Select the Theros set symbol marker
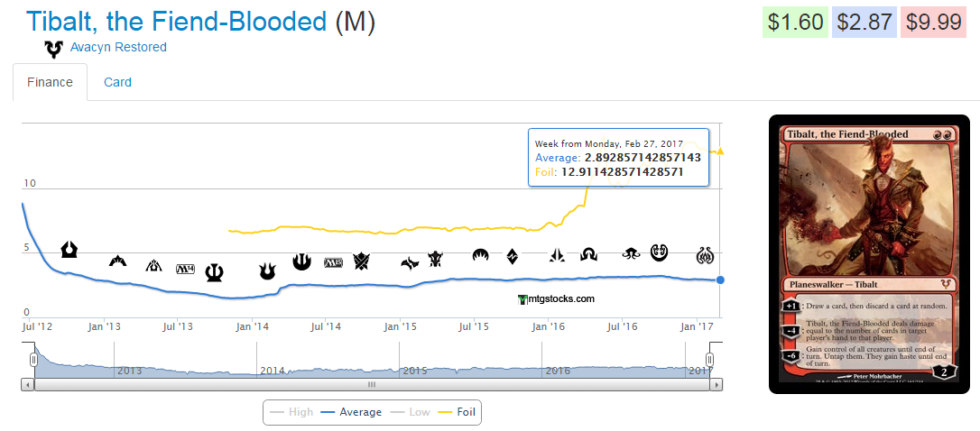 215,272
